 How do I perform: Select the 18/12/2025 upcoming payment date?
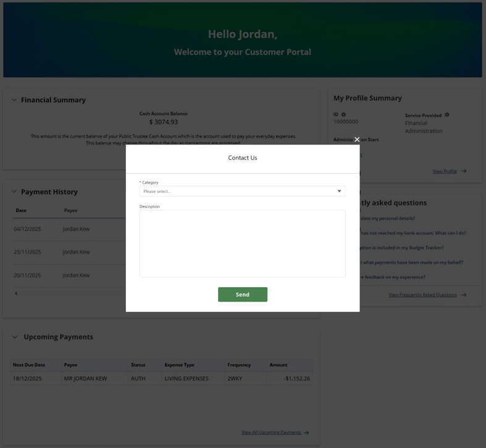tap(27, 379)
